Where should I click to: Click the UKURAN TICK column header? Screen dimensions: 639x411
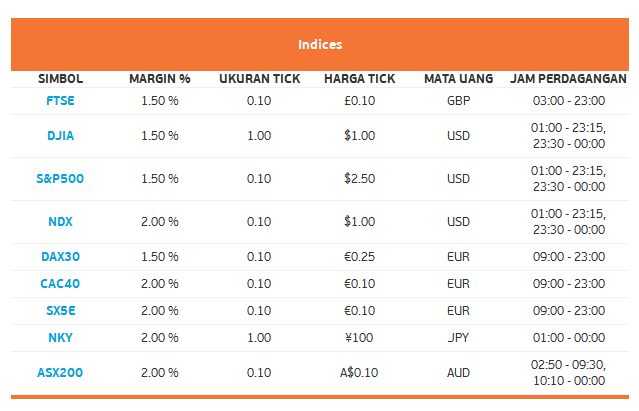(x=260, y=79)
